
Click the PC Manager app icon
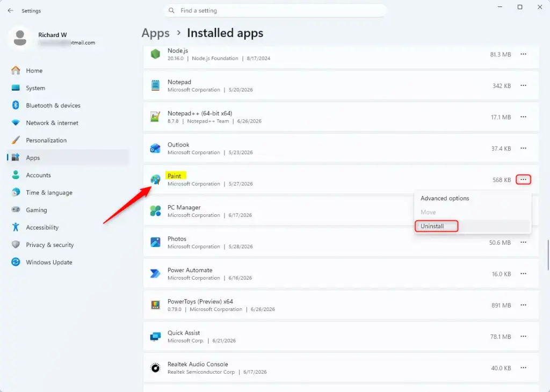coord(155,210)
